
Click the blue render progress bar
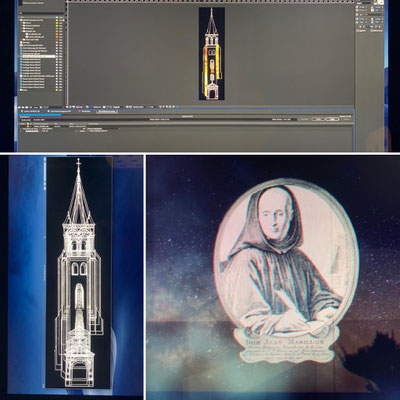(40, 115)
